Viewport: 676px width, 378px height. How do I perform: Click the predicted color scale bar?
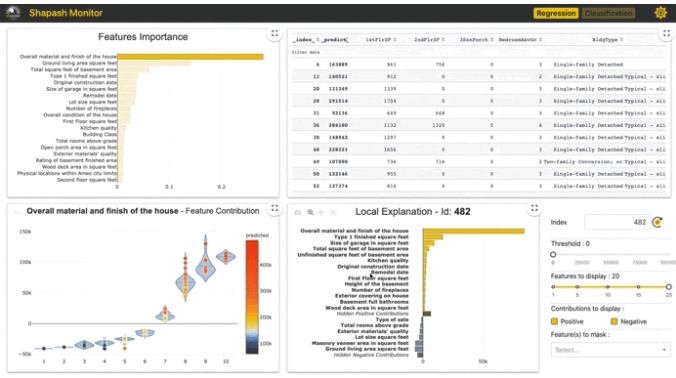(252, 297)
